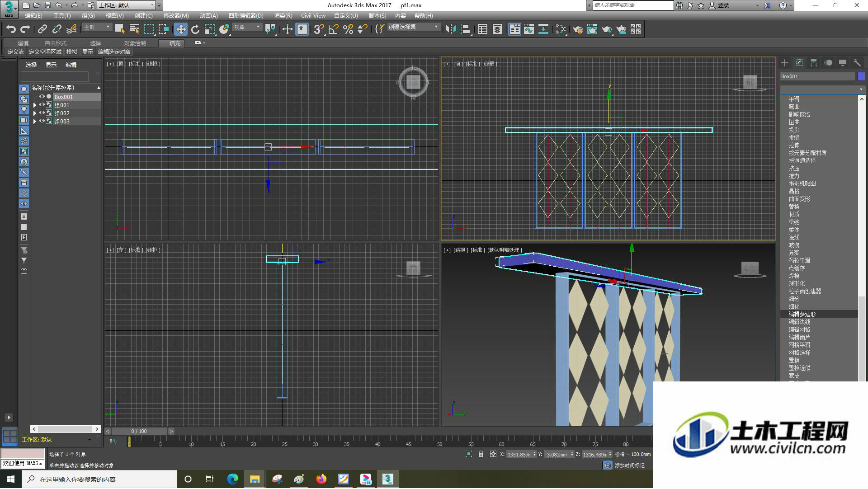Toggle angle snap icon
The width and height of the screenshot is (868, 489).
coord(333,29)
